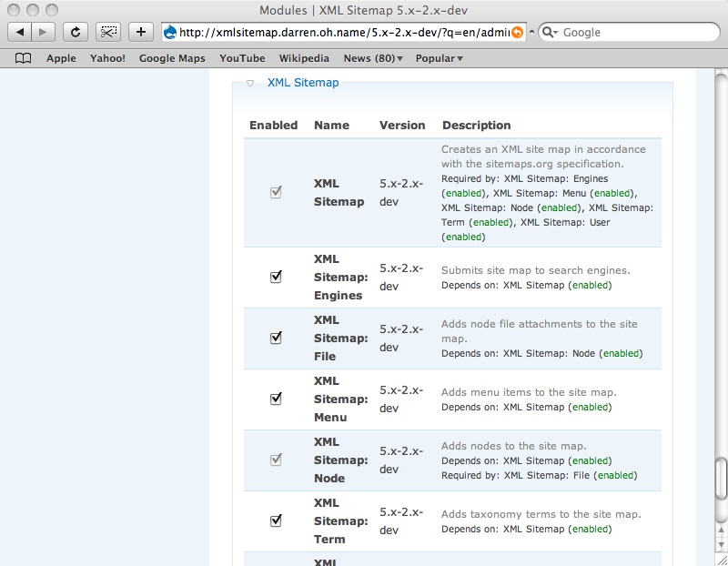
Task: Open bookmarks library book icon
Action: [24, 58]
